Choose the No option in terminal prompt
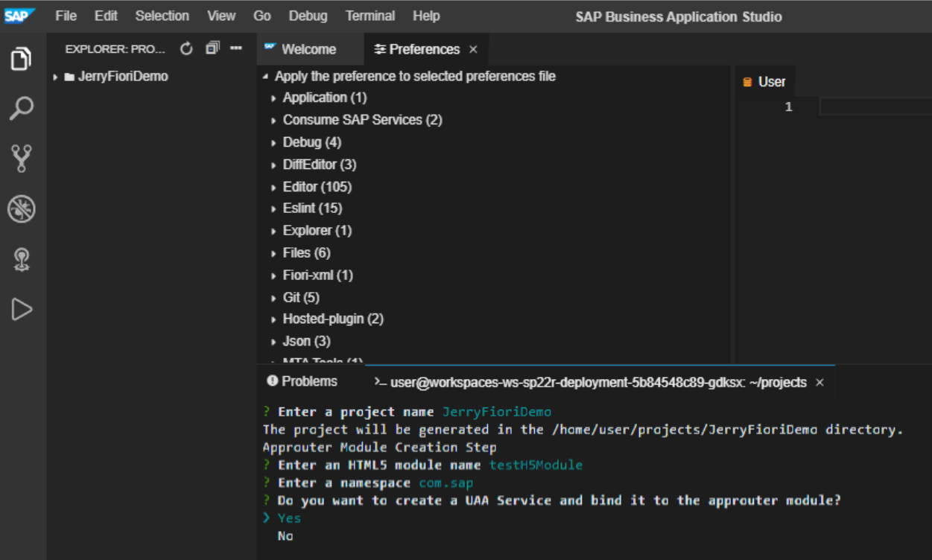Screen dimensions: 932x560 pyautogui.click(x=285, y=536)
